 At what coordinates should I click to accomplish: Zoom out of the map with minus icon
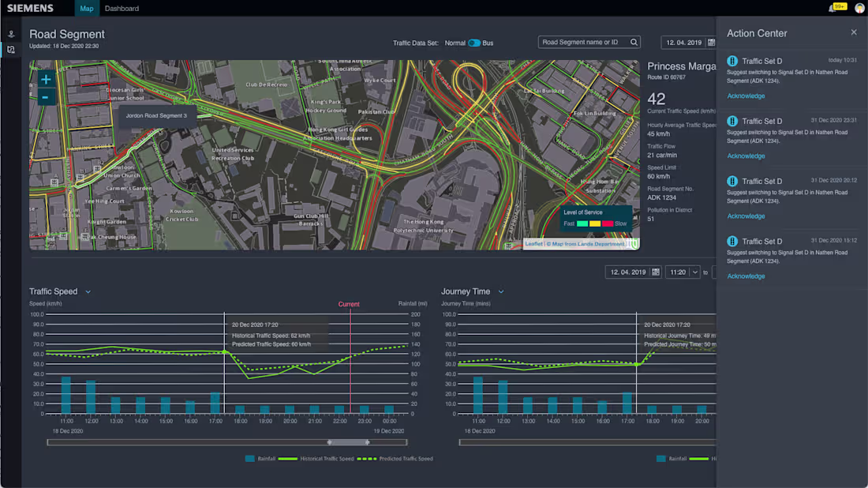click(x=46, y=96)
